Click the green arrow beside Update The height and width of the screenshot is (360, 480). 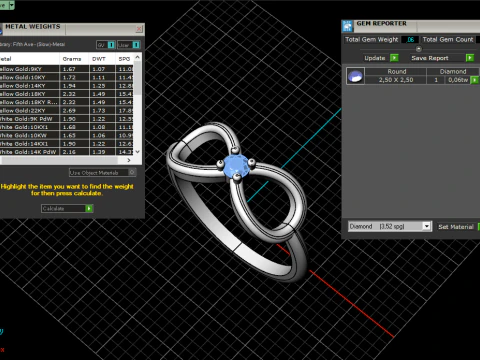394,58
